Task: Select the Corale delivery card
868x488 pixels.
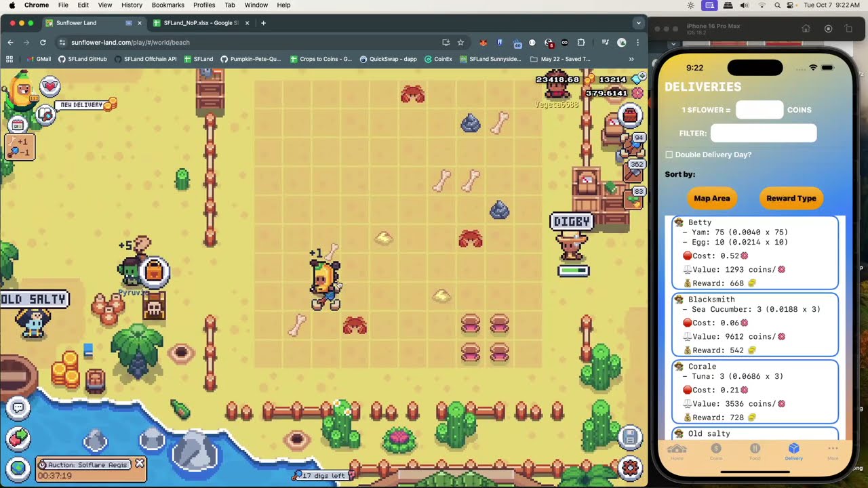Action: 755,392
